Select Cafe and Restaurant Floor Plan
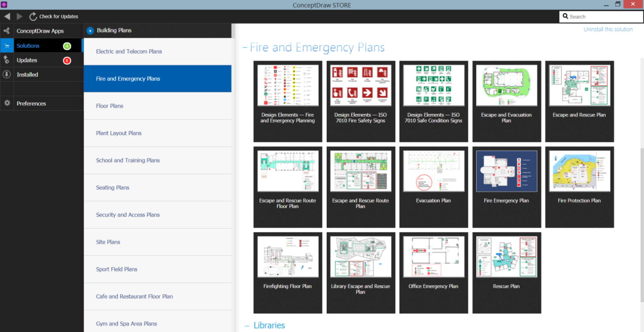The height and width of the screenshot is (332, 644). (158, 296)
